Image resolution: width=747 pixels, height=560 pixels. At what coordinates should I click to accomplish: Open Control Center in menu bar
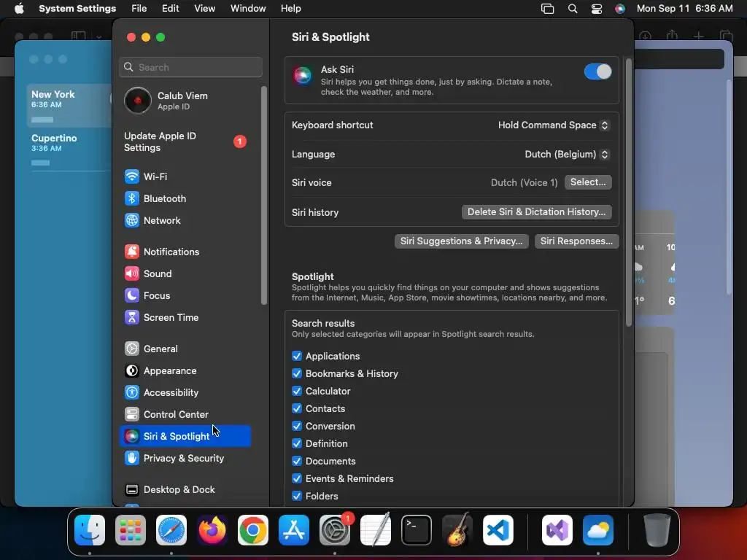point(597,9)
